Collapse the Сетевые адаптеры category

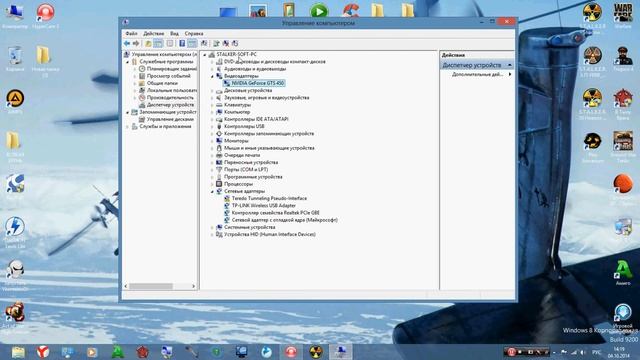click(x=212, y=191)
